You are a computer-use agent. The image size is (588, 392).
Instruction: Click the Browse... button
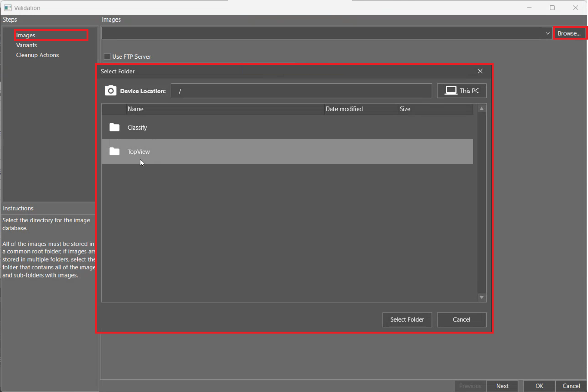click(x=569, y=34)
